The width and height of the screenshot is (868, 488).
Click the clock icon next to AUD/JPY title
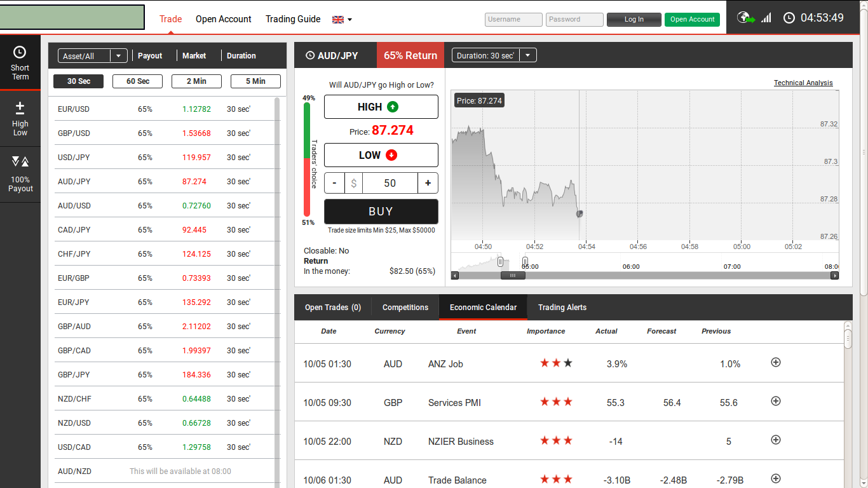pos(310,55)
